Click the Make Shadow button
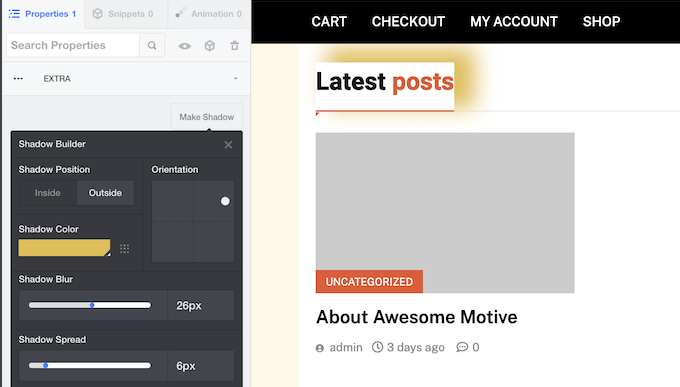 pos(207,117)
